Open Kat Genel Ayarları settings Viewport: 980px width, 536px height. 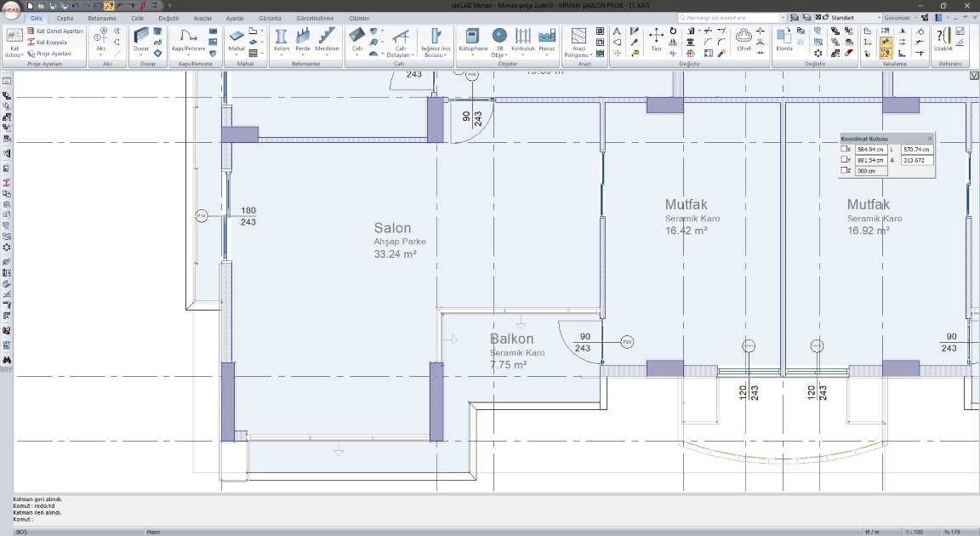(x=59, y=31)
